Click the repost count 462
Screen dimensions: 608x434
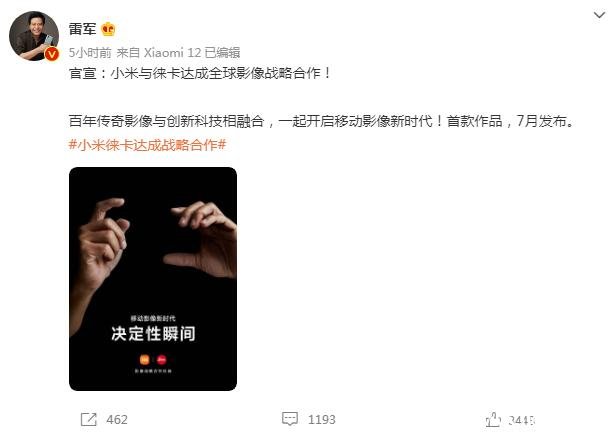pyautogui.click(x=117, y=420)
